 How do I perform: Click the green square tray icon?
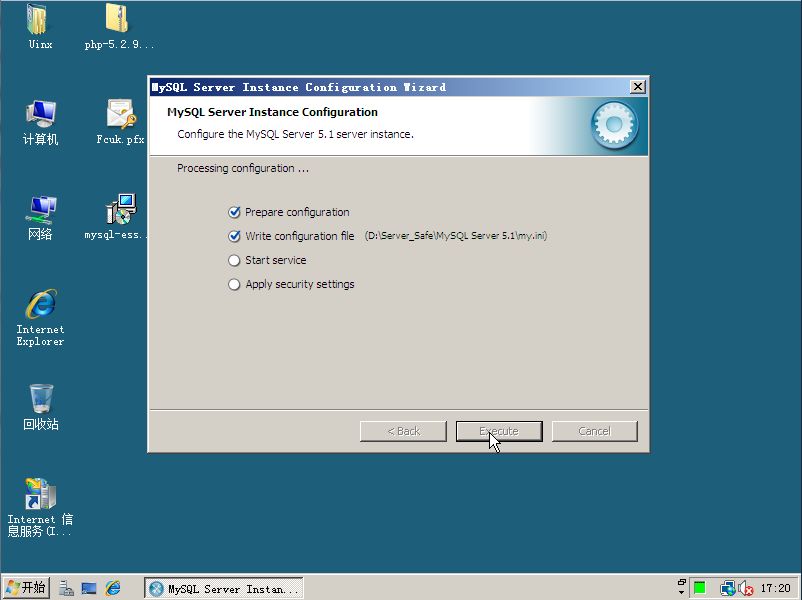(699, 588)
